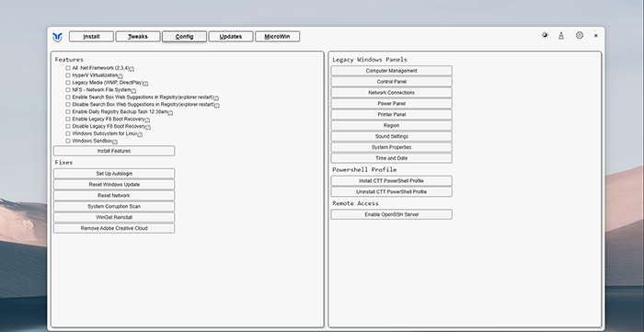
Task: Click help icon next to Windows Sandbox
Action: click(x=115, y=142)
